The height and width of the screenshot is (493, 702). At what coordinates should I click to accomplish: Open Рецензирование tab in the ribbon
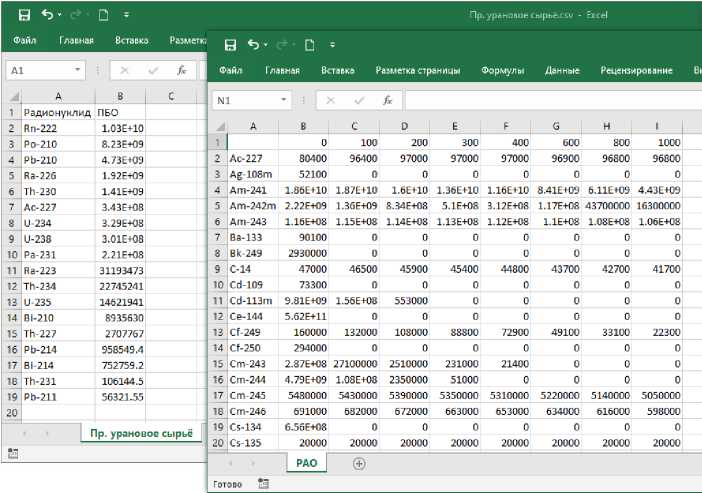(636, 71)
